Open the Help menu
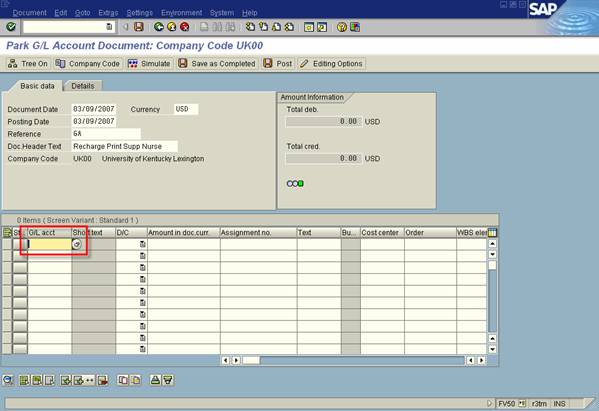Screen dimensions: 599x411 249,13
